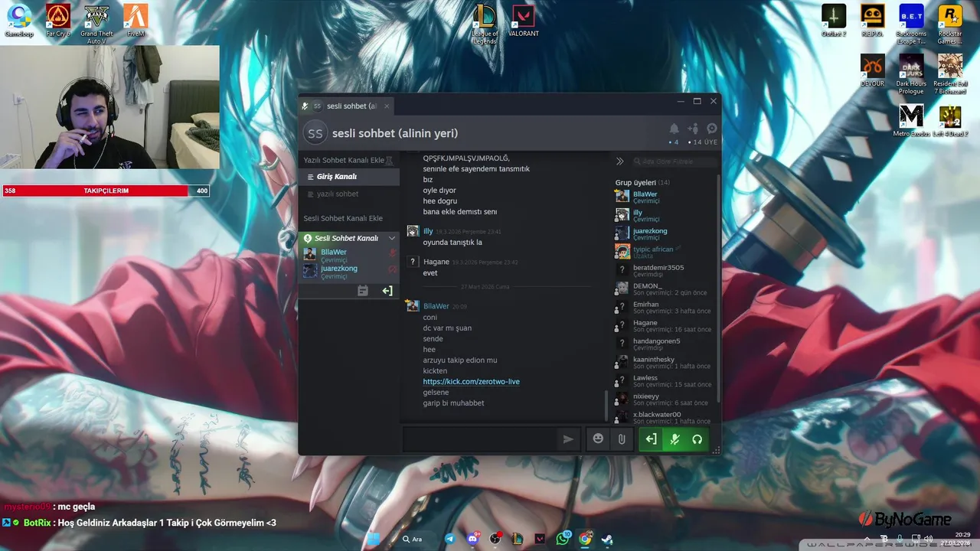The height and width of the screenshot is (551, 980).
Task: Open Outlast 2 desktop shortcut
Action: [x=834, y=21]
